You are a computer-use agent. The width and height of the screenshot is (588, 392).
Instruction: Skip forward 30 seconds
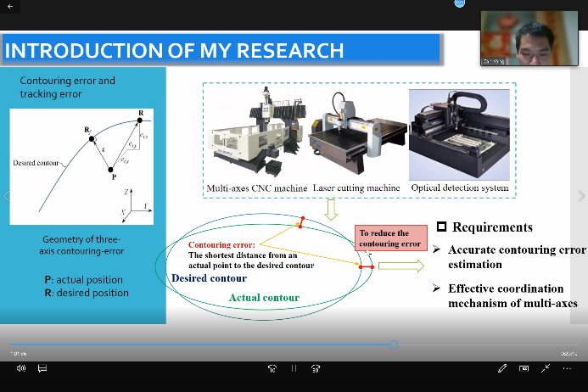(315, 368)
